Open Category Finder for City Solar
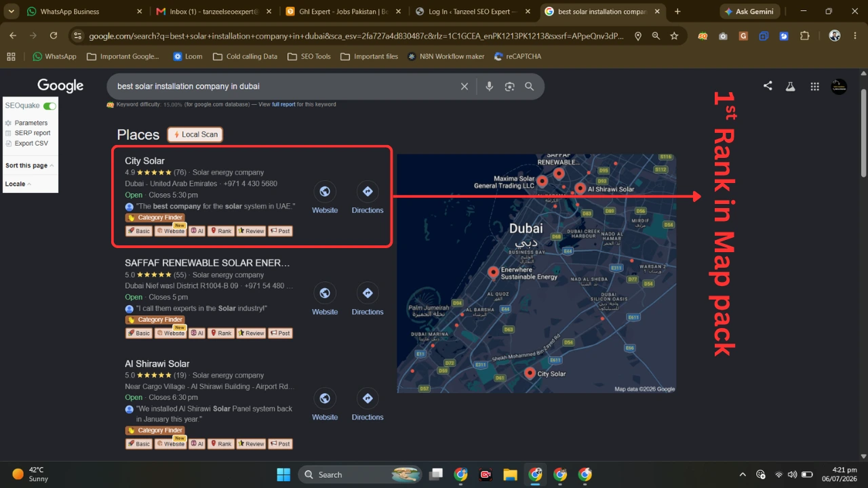Viewport: 868px width, 488px height. pos(155,218)
